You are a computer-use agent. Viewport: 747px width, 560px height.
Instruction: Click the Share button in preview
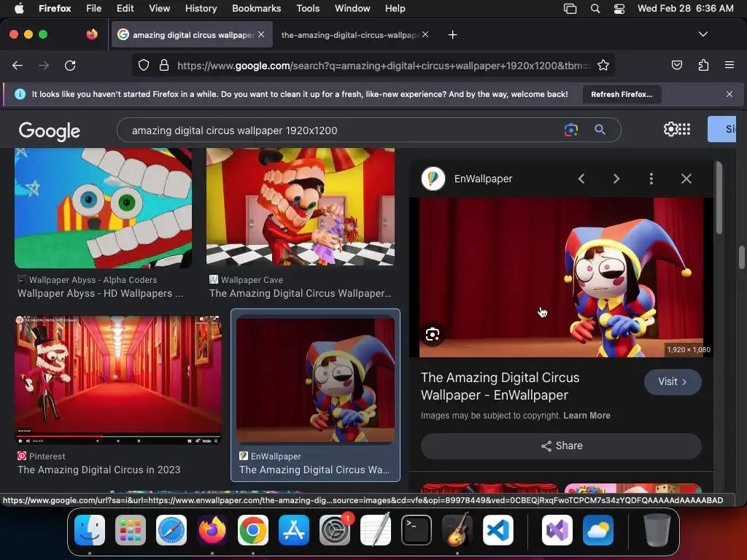tap(561, 446)
